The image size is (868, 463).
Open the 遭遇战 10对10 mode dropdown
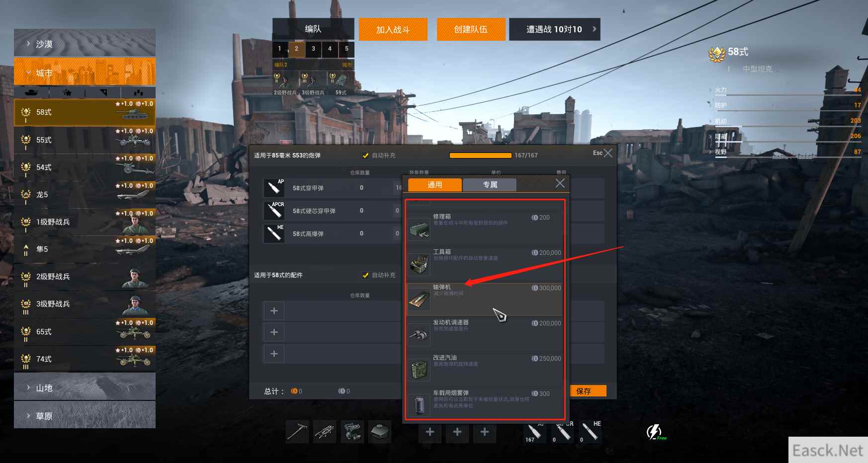554,29
